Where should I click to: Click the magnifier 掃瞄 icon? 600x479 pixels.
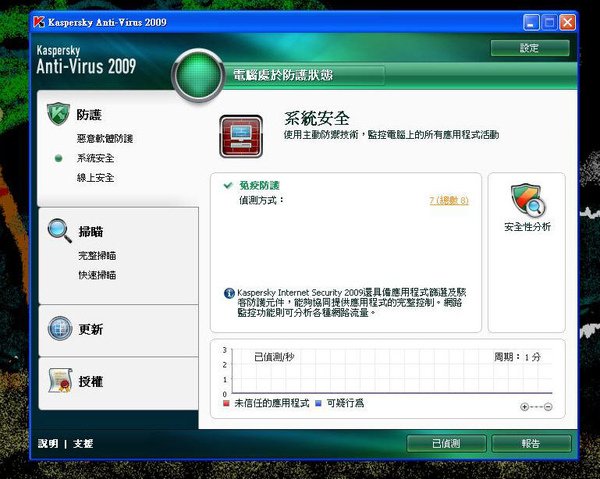coord(60,230)
